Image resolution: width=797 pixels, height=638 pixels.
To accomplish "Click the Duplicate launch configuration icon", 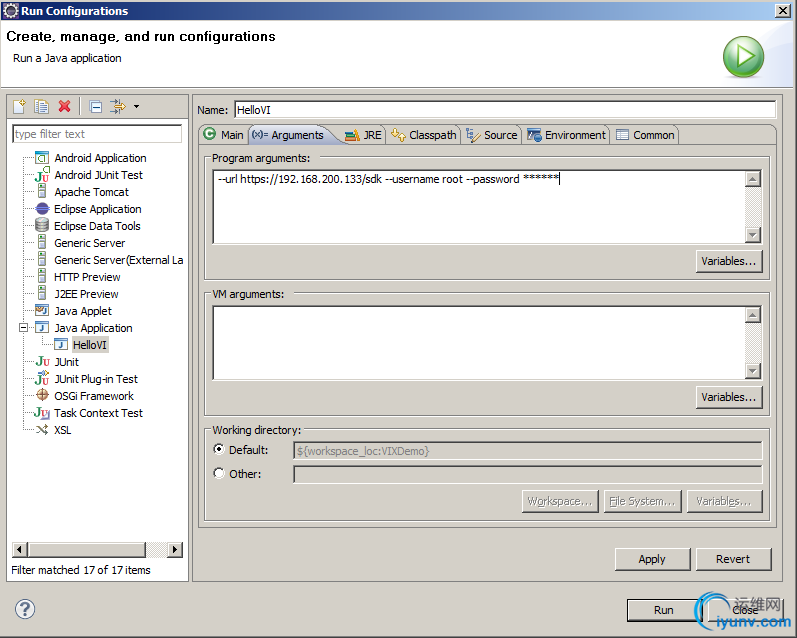I will coord(41,106).
